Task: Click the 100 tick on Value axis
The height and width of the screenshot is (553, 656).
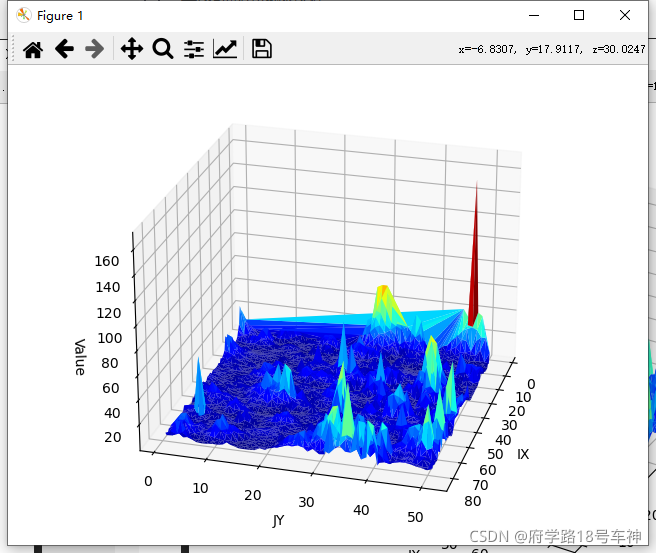Action: (x=110, y=338)
